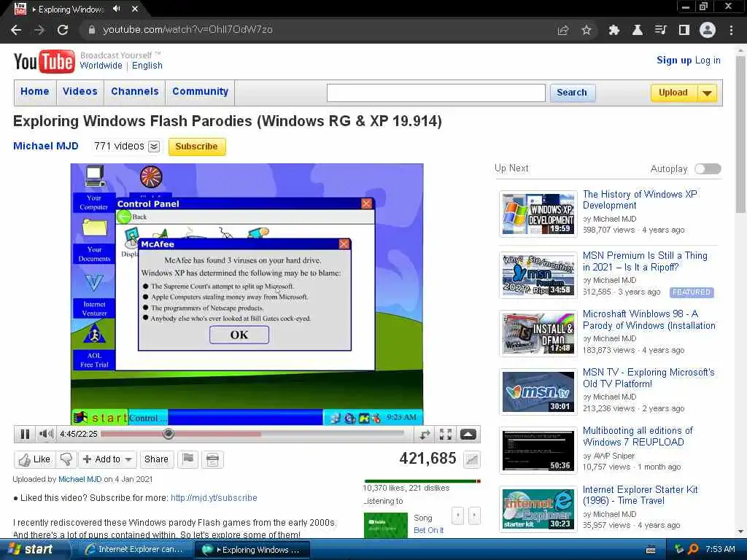Click the Share button
Image resolution: width=747 pixels, height=560 pixels.
tap(156, 459)
